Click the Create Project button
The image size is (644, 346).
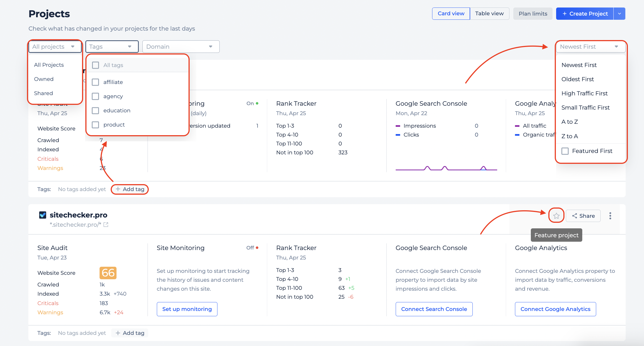[x=585, y=14]
